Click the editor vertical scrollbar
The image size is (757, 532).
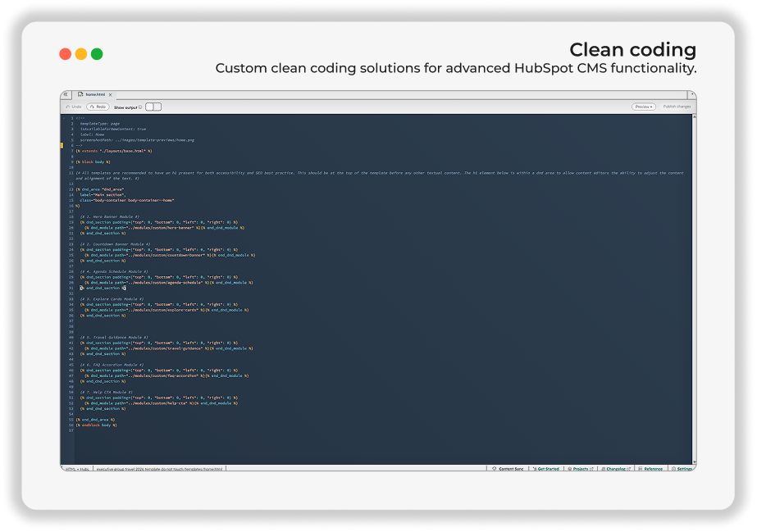point(694,289)
